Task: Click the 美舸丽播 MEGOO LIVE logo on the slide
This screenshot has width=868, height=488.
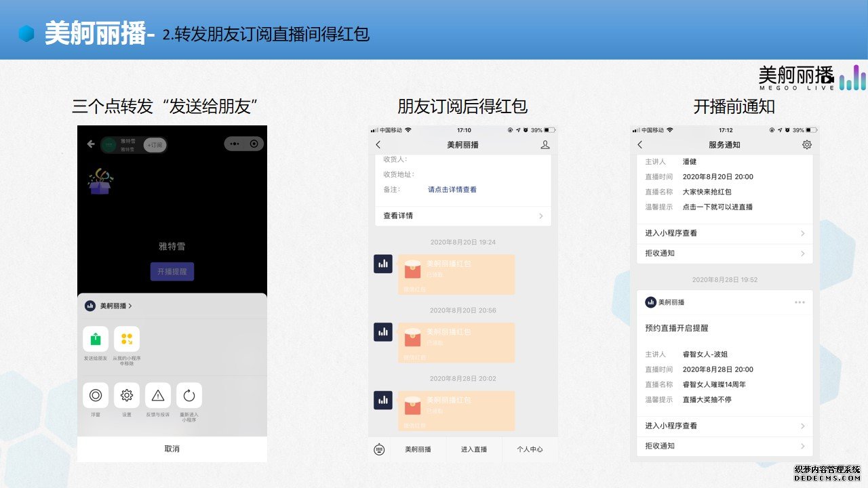Action: pos(812,78)
